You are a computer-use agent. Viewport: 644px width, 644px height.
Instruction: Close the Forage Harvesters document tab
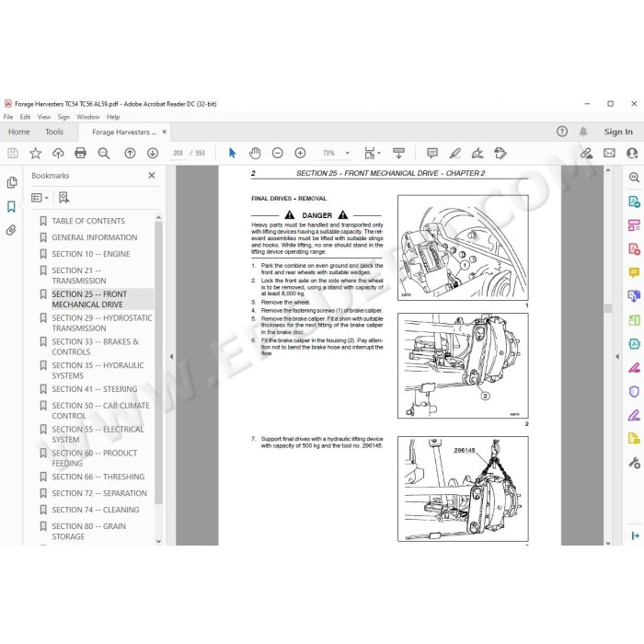click(165, 132)
